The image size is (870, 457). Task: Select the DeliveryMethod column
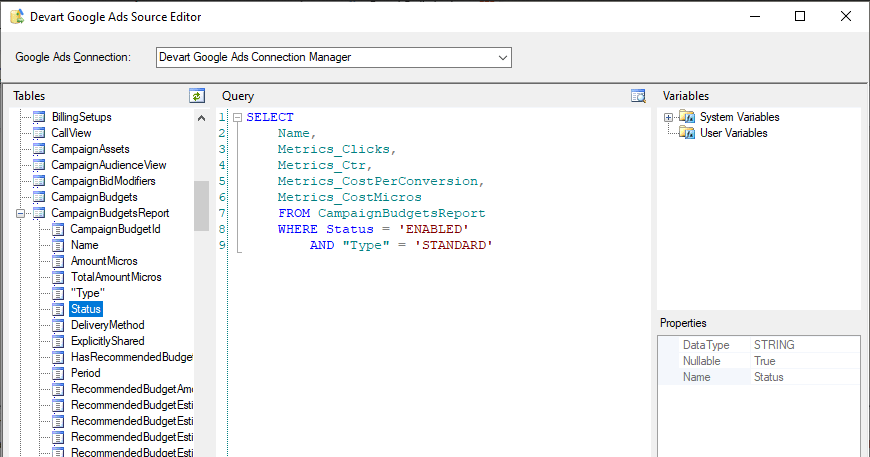(108, 325)
